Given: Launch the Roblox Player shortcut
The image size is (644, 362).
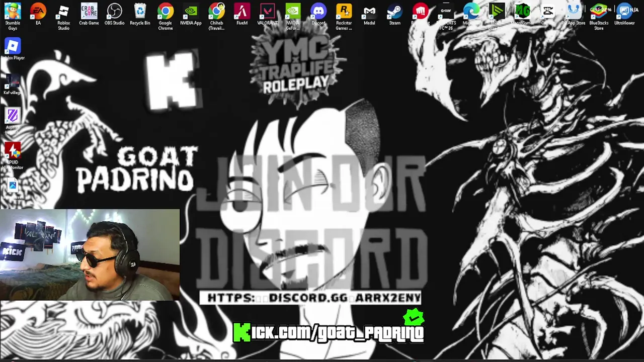Looking at the screenshot, I should coord(13,49).
